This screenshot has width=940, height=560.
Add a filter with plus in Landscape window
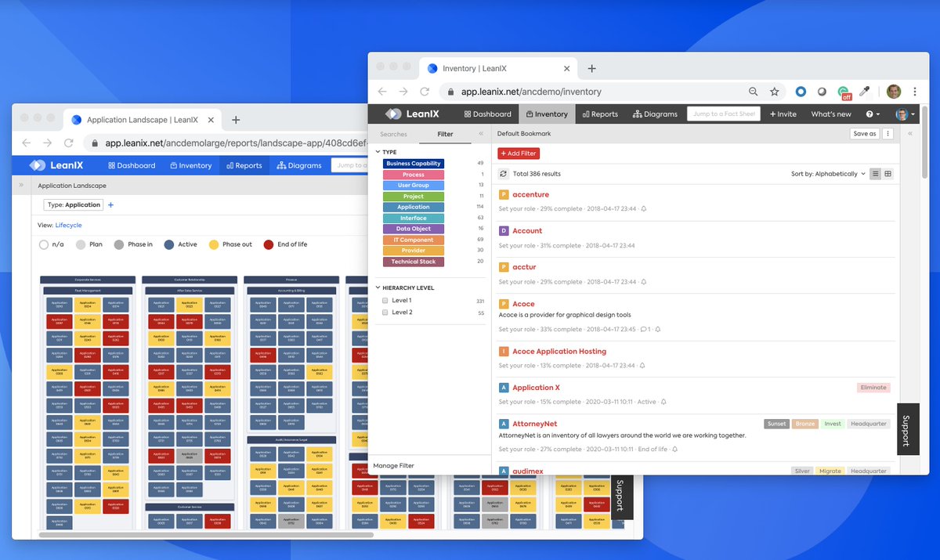[110, 205]
